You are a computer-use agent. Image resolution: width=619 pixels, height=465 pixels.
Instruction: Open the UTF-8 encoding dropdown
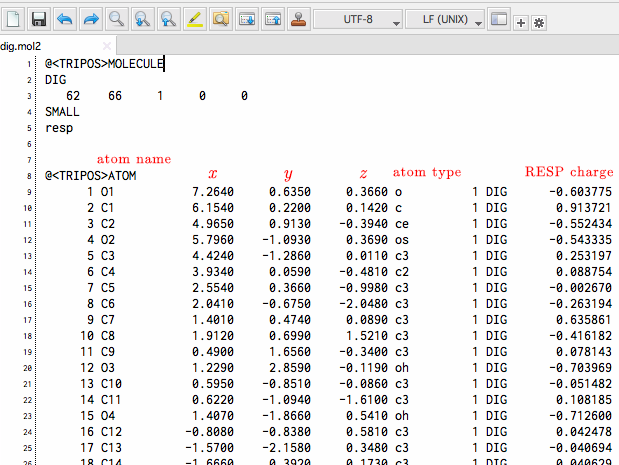pyautogui.click(x=358, y=19)
